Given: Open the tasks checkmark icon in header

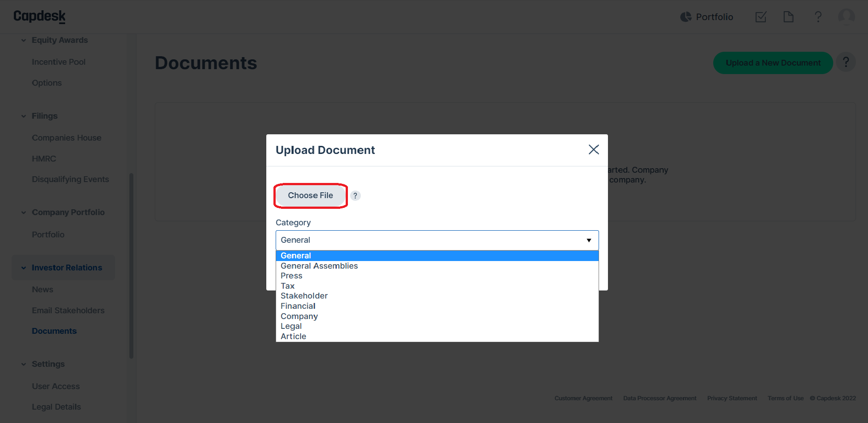Looking at the screenshot, I should point(761,17).
